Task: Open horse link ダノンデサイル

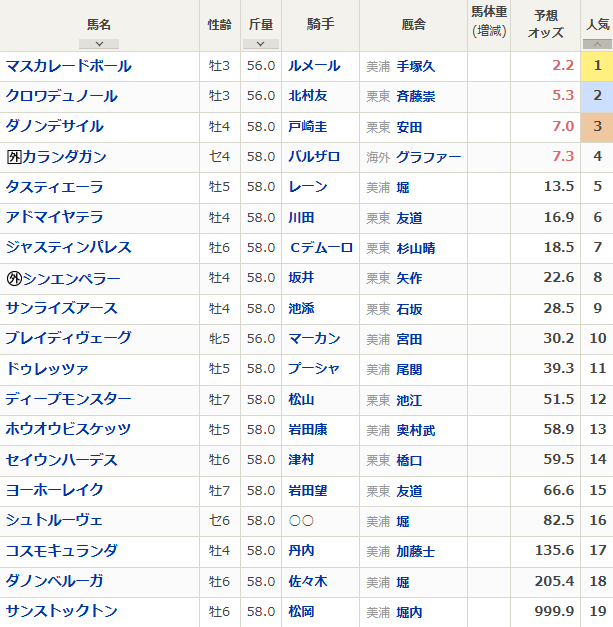Action: point(54,127)
